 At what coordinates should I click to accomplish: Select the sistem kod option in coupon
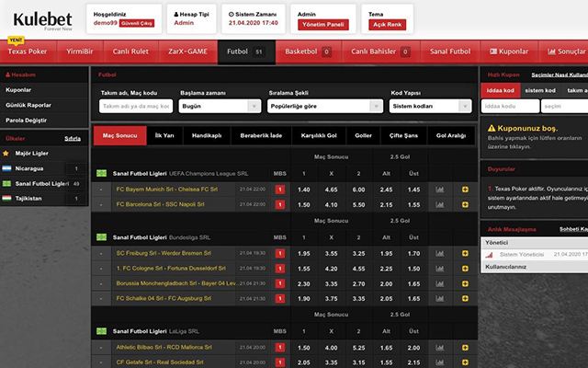click(x=538, y=91)
